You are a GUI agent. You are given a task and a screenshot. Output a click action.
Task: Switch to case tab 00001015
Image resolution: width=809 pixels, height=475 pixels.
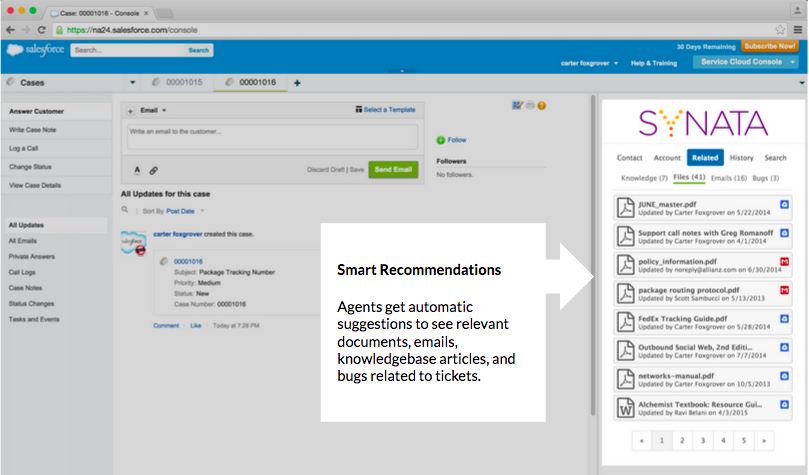[177, 83]
